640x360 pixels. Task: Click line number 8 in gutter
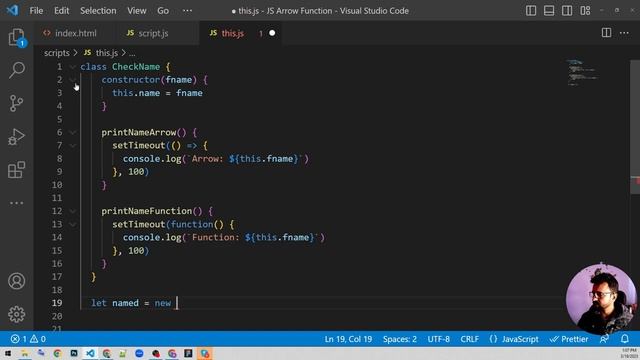(x=60, y=158)
